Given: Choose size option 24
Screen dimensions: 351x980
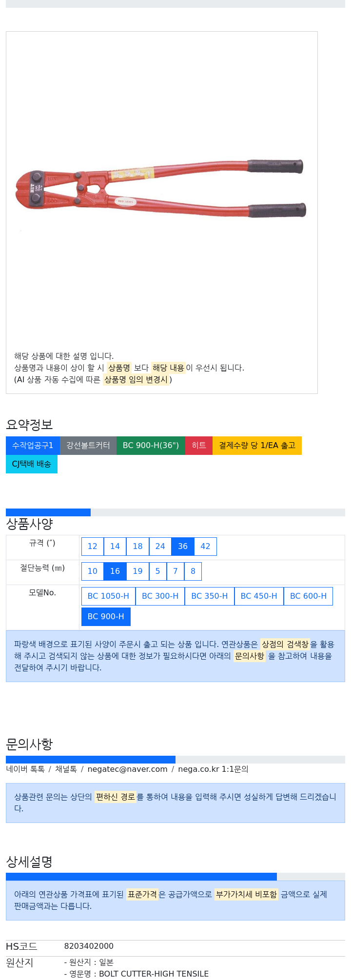Looking at the screenshot, I should click(x=160, y=547).
